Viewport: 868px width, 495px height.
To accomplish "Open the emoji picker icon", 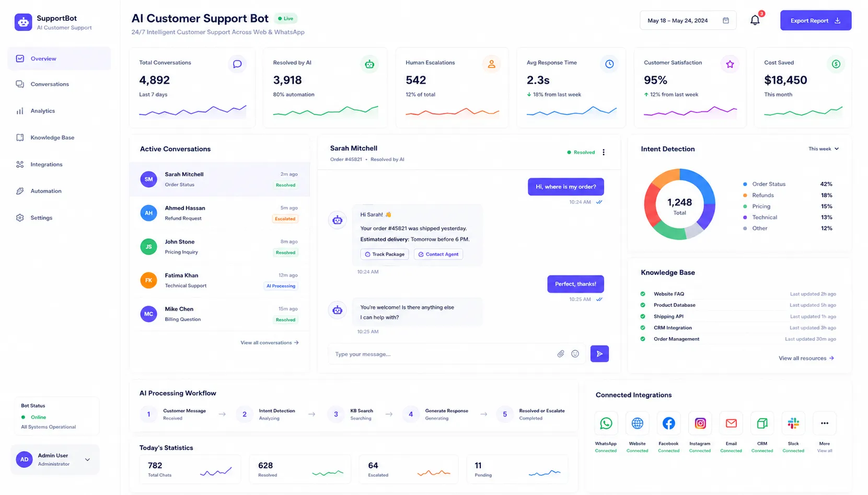I will pos(575,354).
